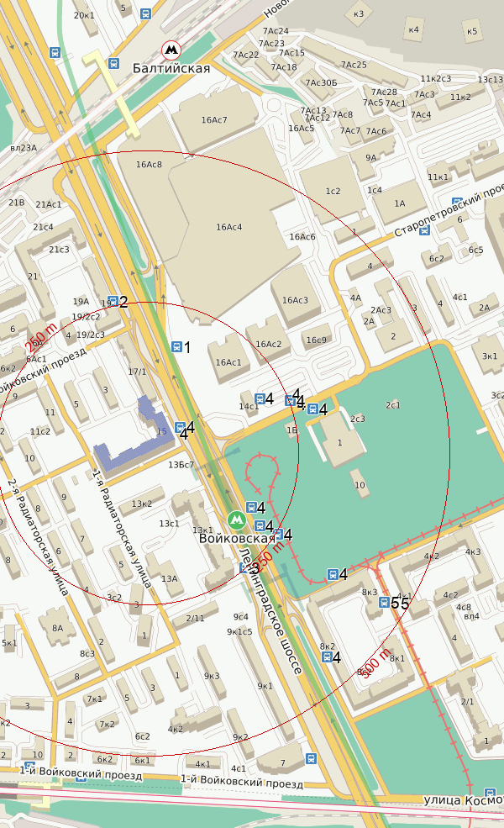
Task: Select the bus stop icon labeled 2
Action: click(113, 301)
